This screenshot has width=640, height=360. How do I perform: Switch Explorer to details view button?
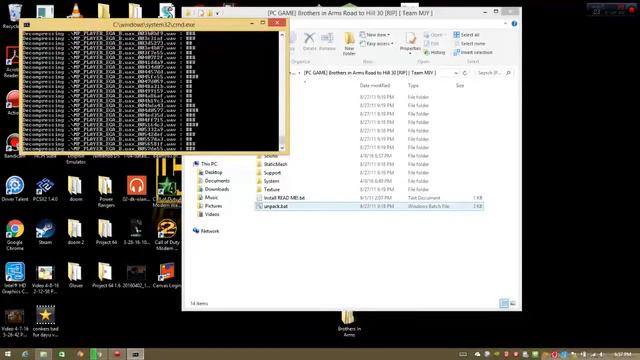tap(504, 303)
